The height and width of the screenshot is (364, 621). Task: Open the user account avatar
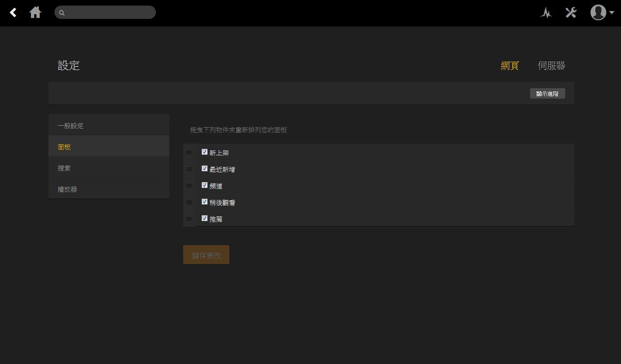(x=598, y=12)
